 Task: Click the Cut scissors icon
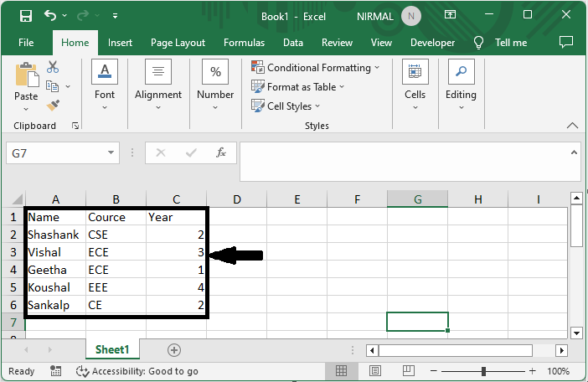53,67
